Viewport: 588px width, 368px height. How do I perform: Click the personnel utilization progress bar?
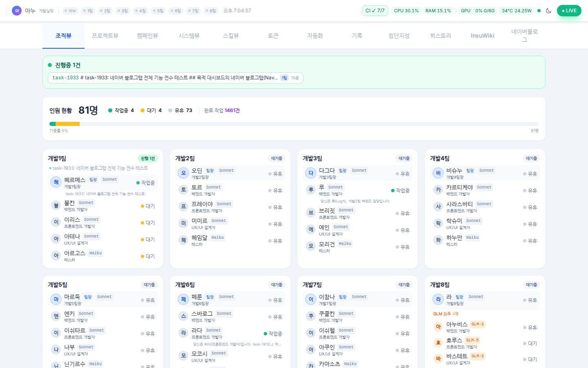[294, 124]
